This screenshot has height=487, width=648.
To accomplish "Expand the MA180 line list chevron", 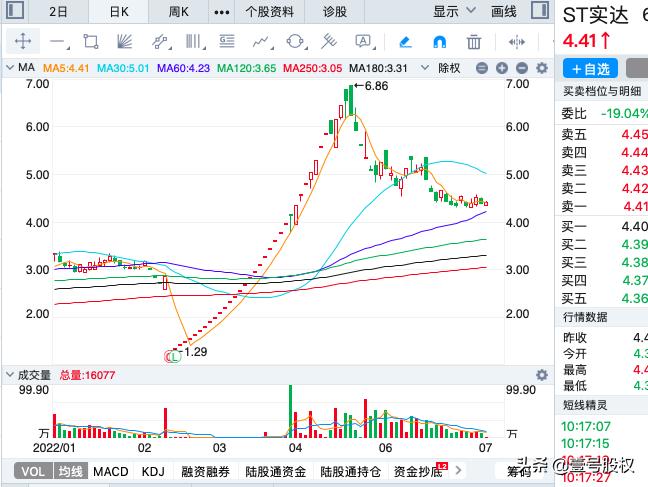I will pyautogui.click(x=425, y=67).
